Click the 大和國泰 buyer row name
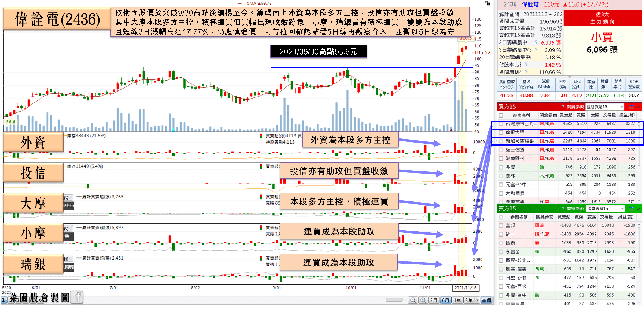Screen dimensions: 644x312 (x=515, y=193)
